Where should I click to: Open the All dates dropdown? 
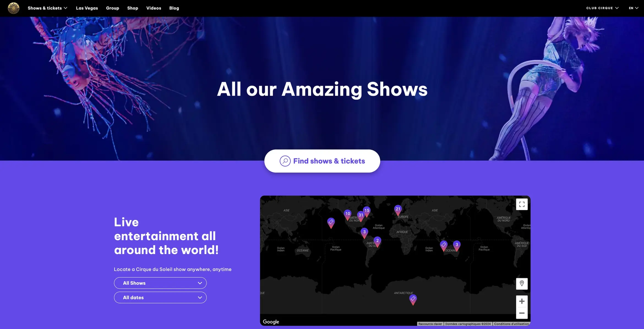coord(160,297)
